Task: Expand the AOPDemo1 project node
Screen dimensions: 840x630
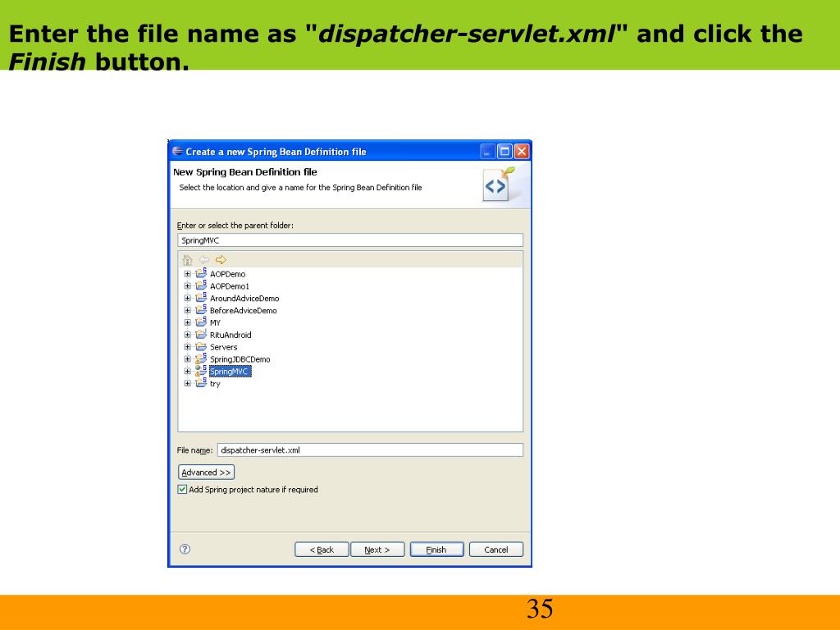Action: [187, 286]
